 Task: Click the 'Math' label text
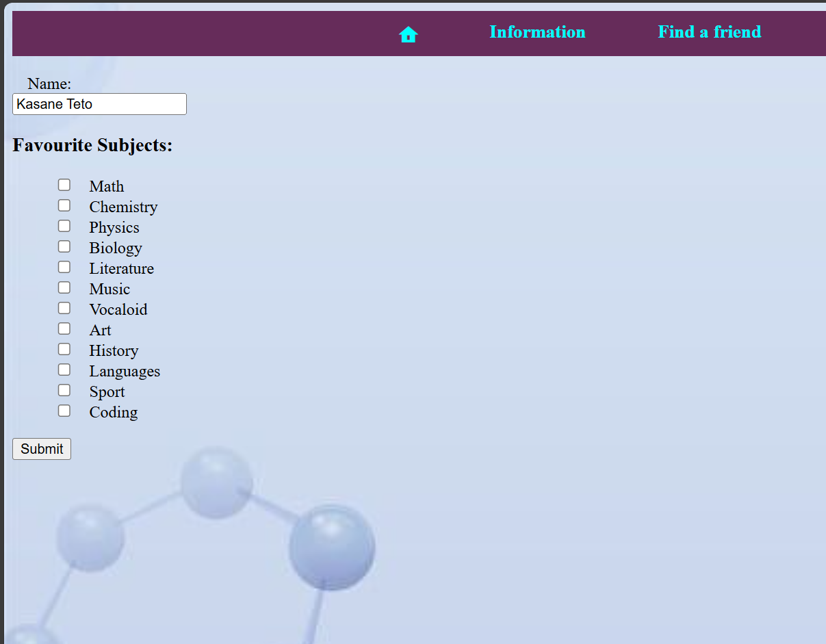click(107, 186)
